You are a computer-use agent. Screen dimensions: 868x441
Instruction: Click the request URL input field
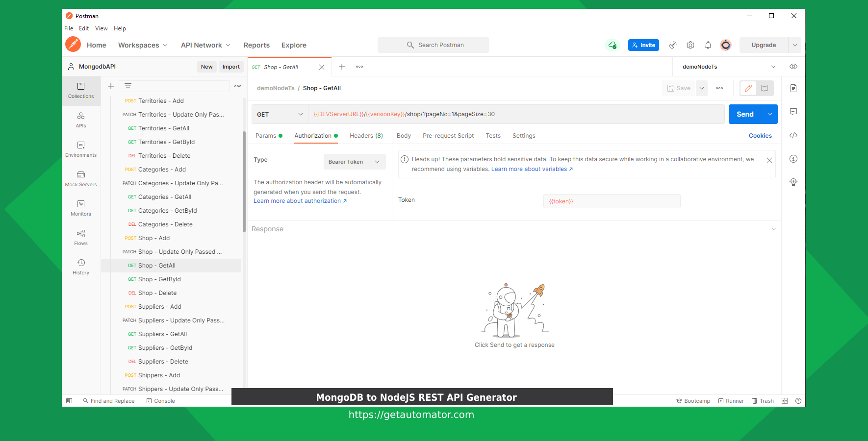(x=516, y=114)
